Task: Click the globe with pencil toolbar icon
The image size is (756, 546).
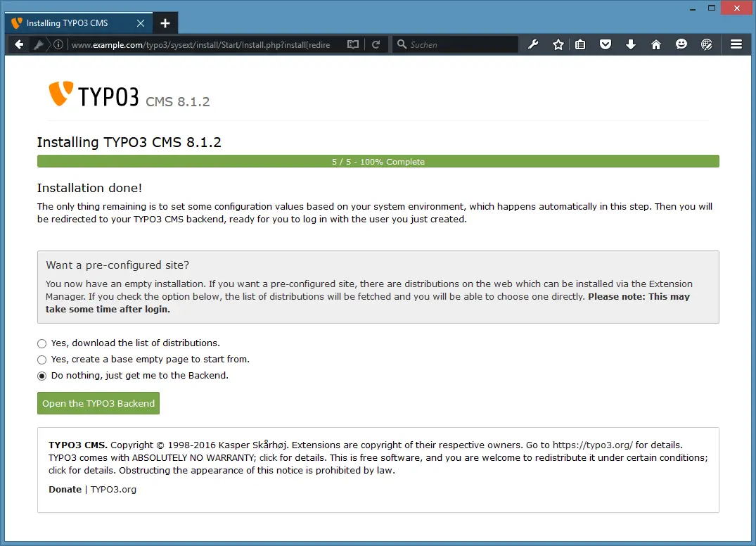Action: click(707, 45)
